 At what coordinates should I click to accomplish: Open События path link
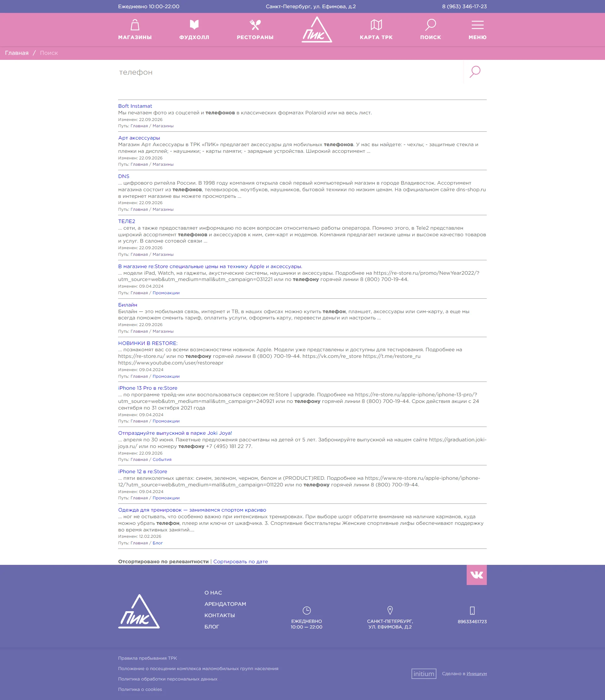[x=162, y=459]
